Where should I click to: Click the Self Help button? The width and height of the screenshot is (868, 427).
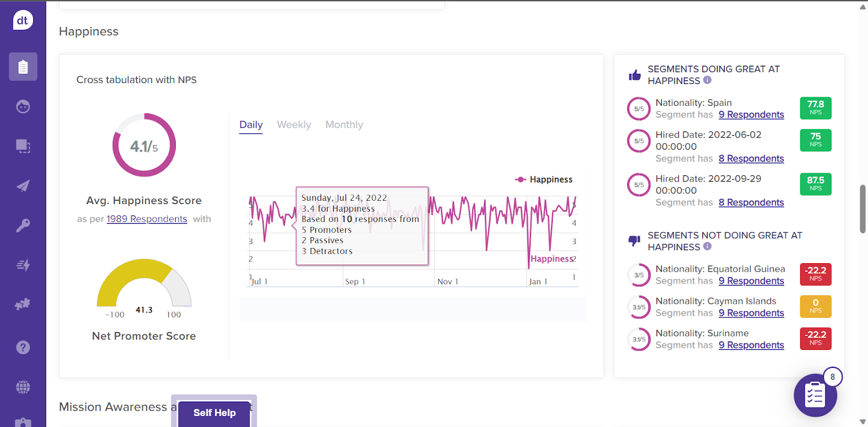214,413
